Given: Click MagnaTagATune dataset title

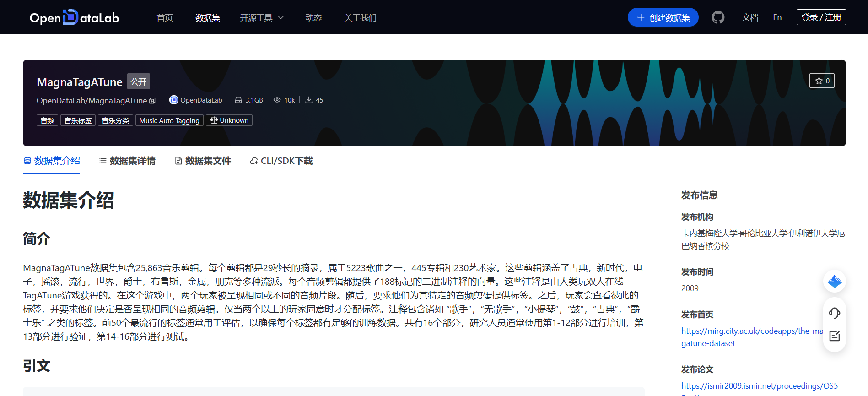Looking at the screenshot, I should point(80,82).
